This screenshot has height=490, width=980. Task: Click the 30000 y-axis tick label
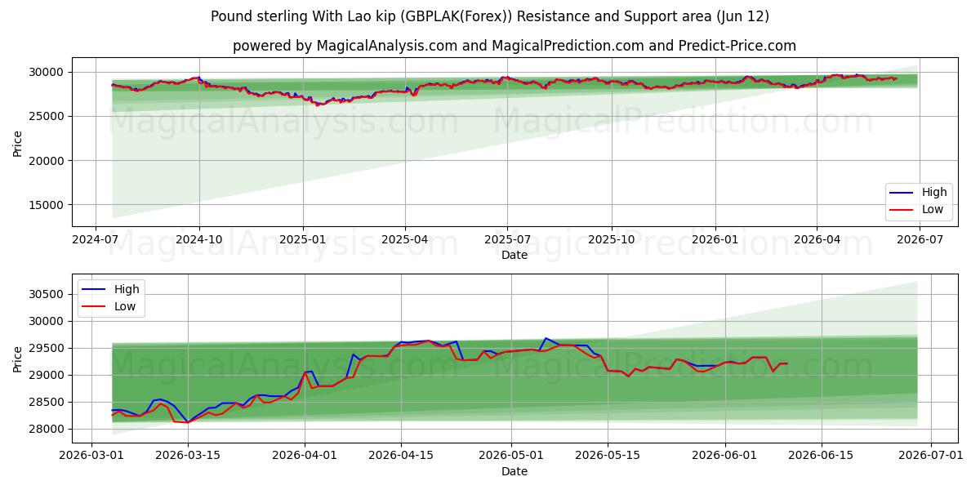pos(47,72)
